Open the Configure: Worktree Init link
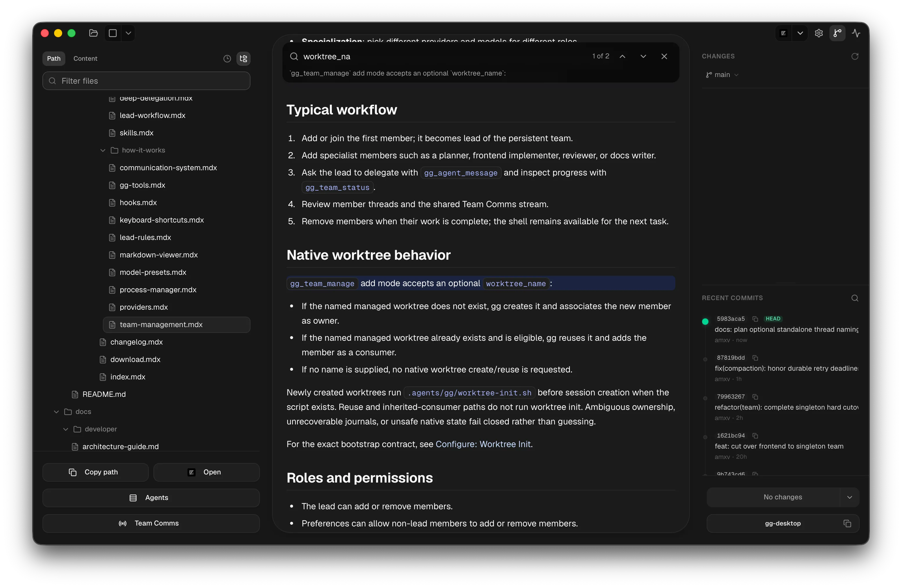The height and width of the screenshot is (588, 902). [483, 444]
